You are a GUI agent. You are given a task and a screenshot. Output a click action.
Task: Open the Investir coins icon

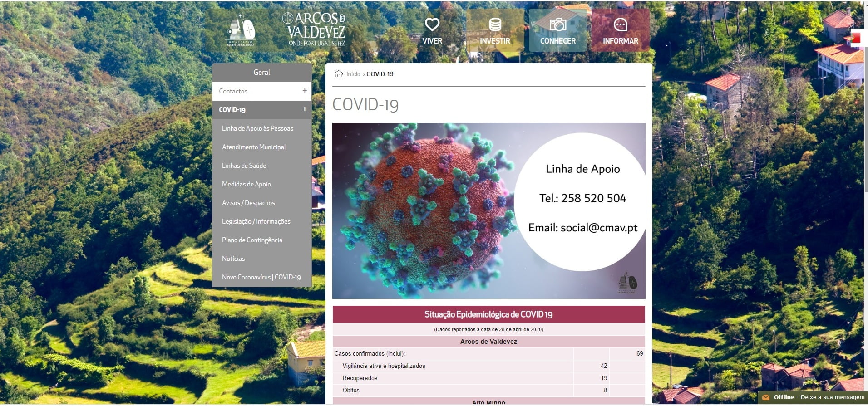[x=495, y=24]
